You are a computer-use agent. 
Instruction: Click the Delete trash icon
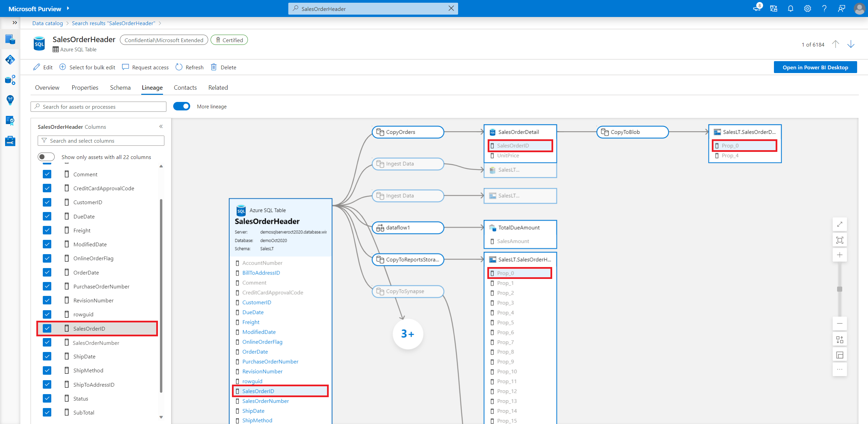[214, 67]
